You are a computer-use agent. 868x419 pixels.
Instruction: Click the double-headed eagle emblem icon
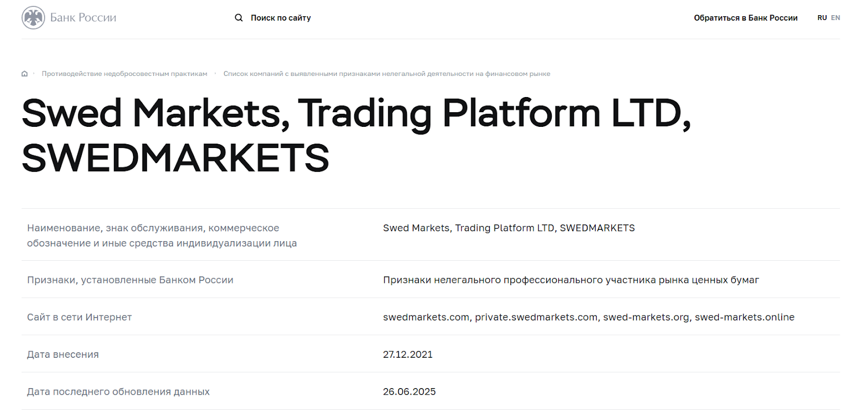pos(34,17)
